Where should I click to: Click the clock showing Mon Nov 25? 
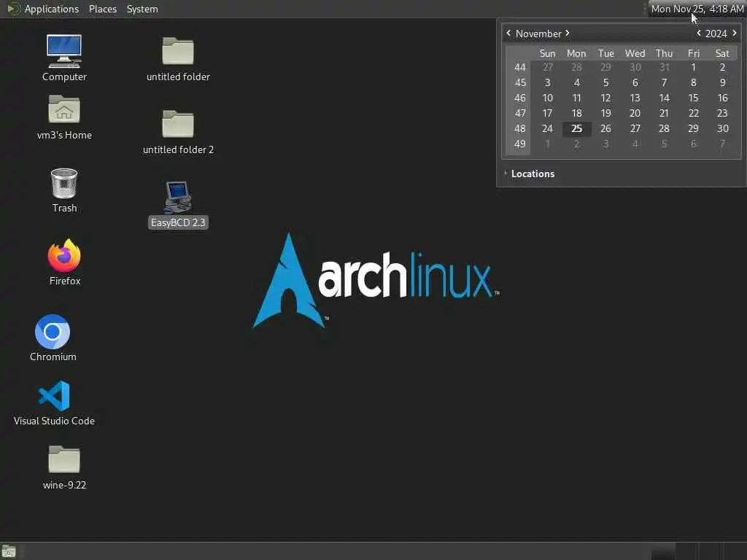point(697,9)
